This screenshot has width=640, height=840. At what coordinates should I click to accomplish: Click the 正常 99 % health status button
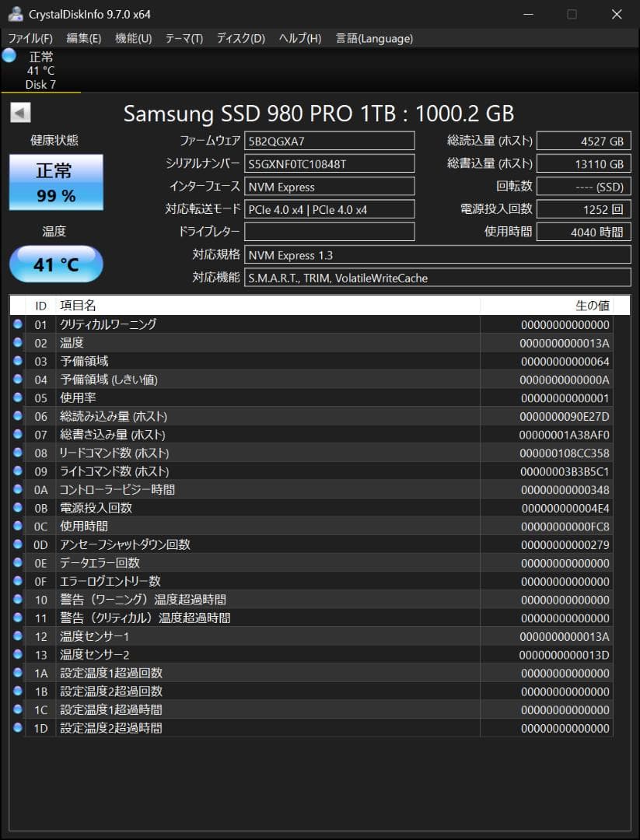(56, 182)
